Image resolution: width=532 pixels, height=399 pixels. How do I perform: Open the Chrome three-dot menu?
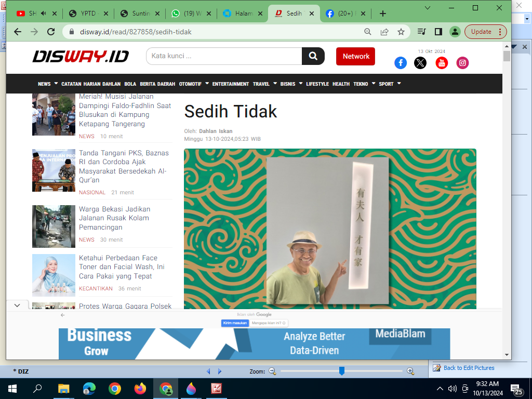pos(500,32)
